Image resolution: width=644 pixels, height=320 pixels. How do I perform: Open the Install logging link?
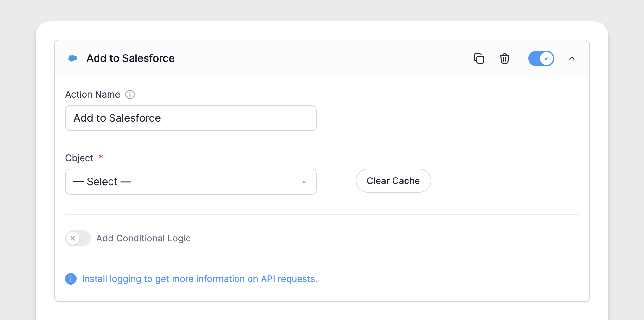pos(200,279)
